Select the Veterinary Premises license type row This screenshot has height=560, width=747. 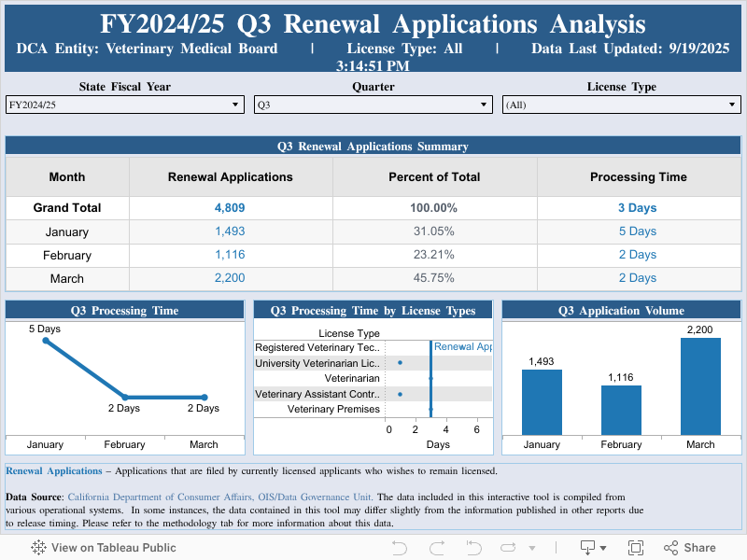pyautogui.click(x=333, y=409)
